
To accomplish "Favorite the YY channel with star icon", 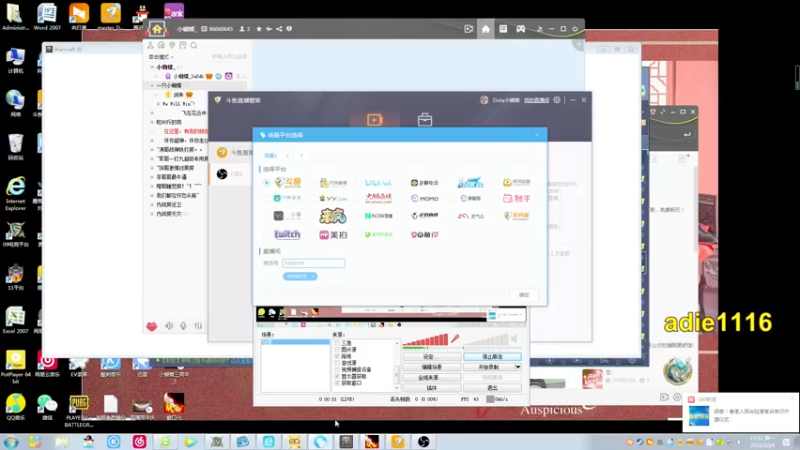I will tap(259, 29).
